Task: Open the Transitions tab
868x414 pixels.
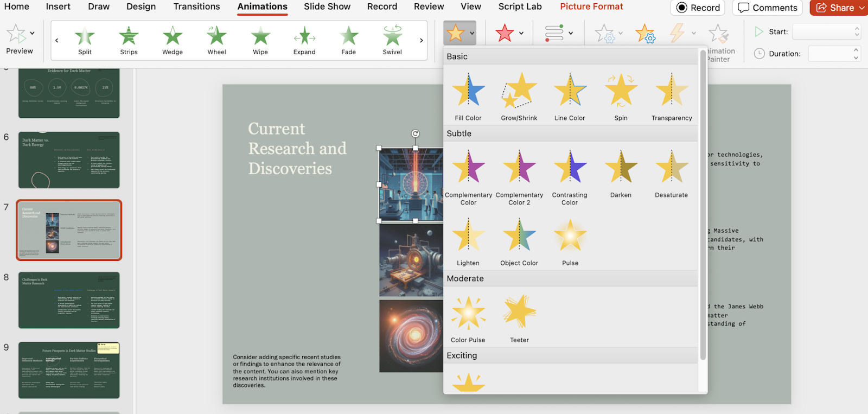Action: click(196, 7)
